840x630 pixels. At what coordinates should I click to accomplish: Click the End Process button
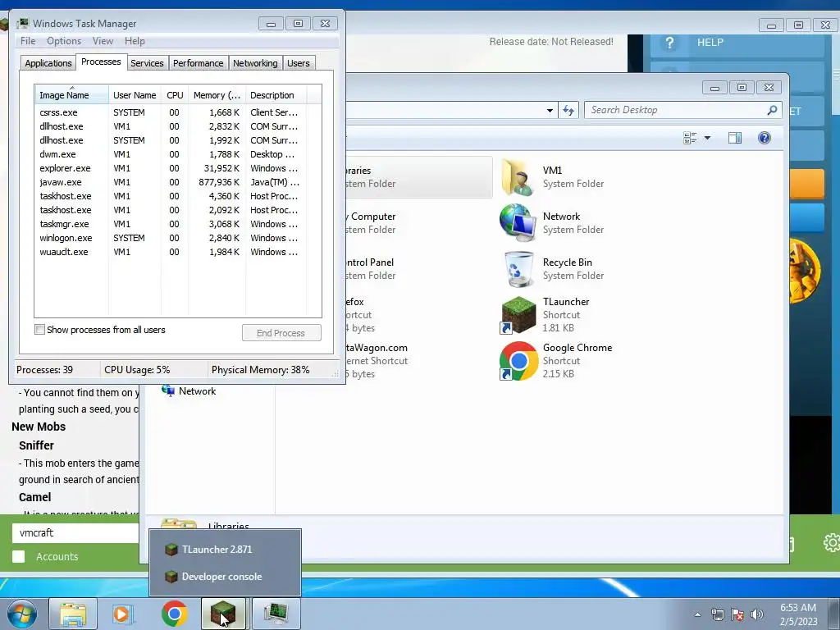click(281, 333)
